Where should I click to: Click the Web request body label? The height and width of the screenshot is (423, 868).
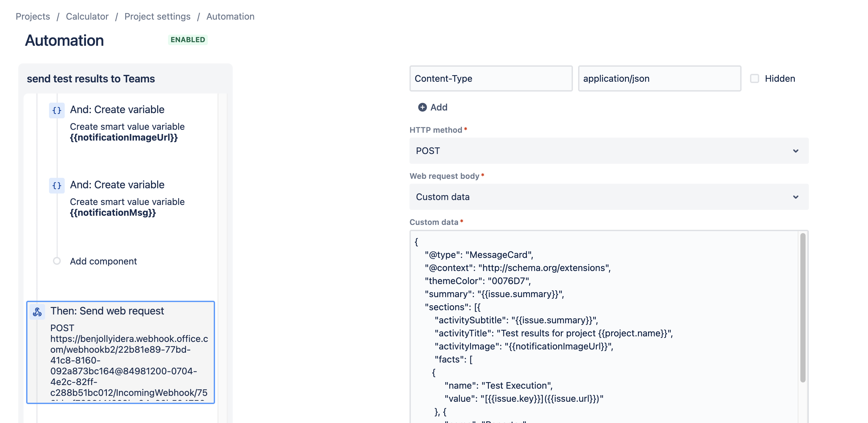pos(444,176)
